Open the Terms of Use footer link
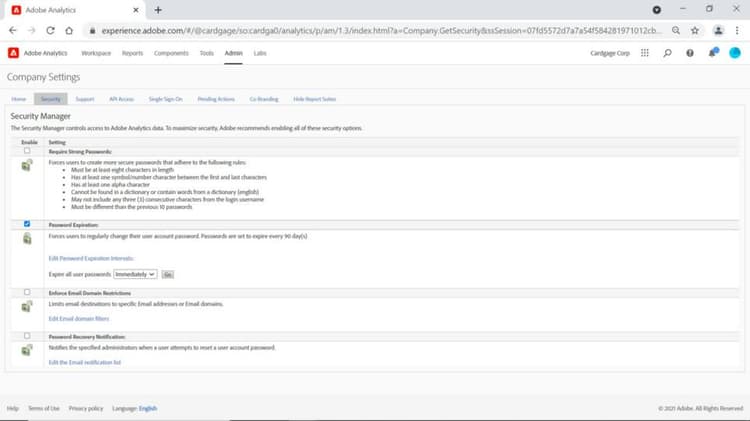Screen dimensions: 750x421 tap(44, 409)
